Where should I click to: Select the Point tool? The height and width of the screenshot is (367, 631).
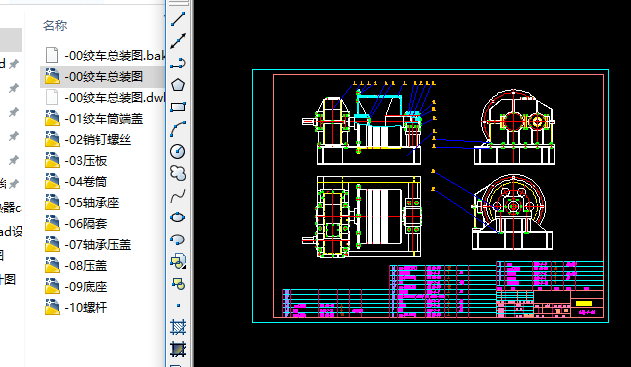(x=178, y=305)
